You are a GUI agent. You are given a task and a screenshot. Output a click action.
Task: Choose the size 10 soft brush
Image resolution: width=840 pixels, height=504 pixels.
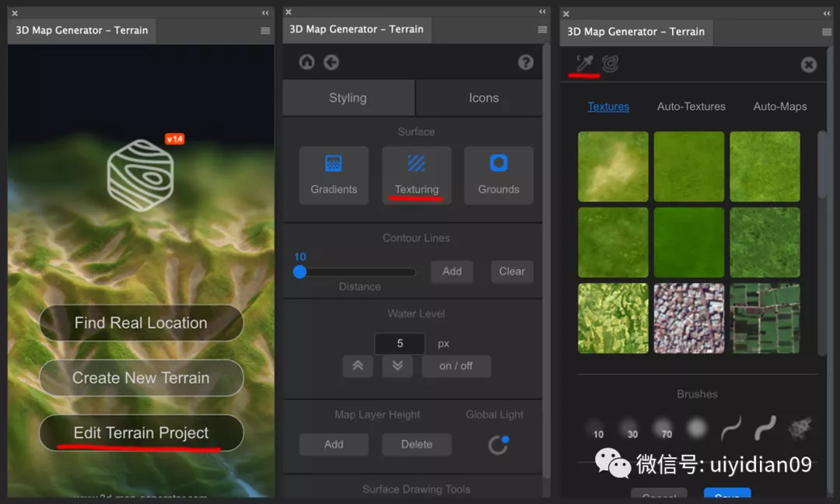pyautogui.click(x=595, y=429)
